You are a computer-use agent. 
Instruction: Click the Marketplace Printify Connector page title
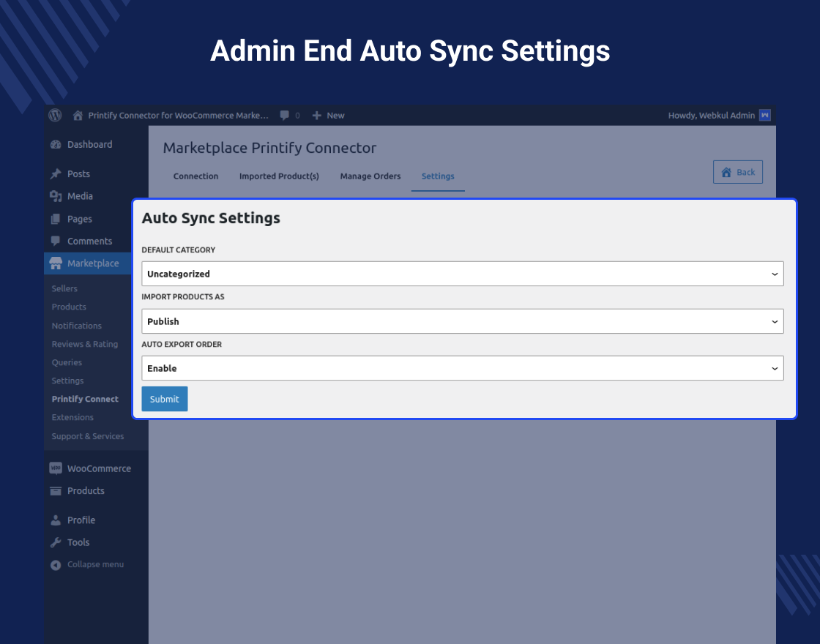pyautogui.click(x=269, y=148)
